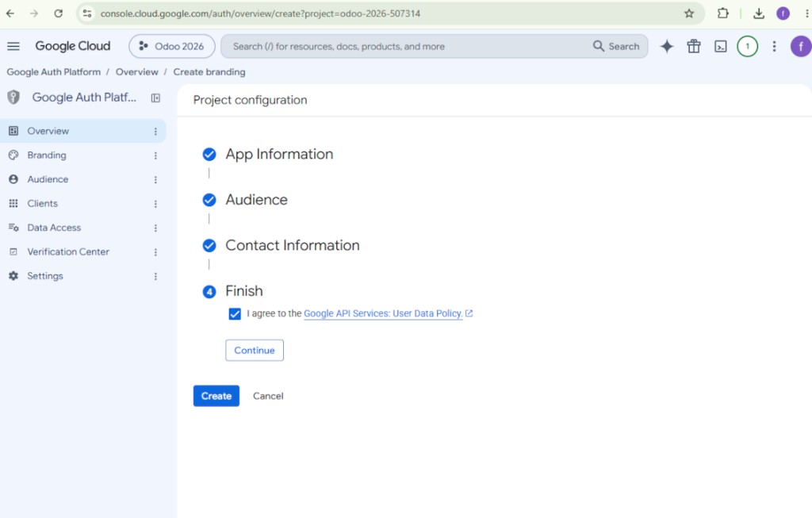Click the external link icon after the policy link
Image resolution: width=812 pixels, height=518 pixels.
click(469, 313)
